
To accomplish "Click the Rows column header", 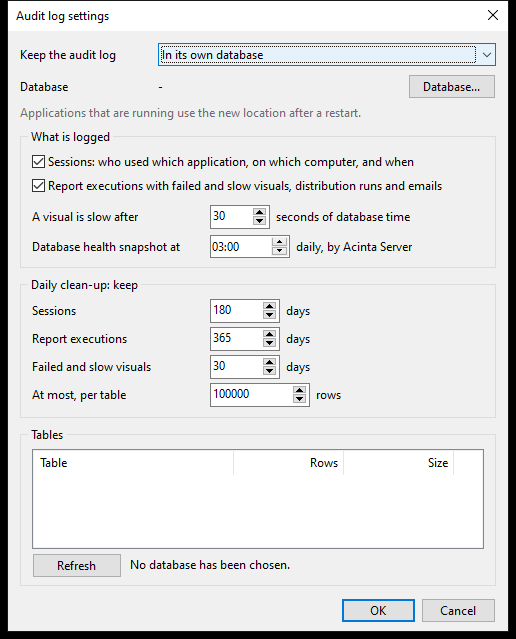I will (289, 463).
